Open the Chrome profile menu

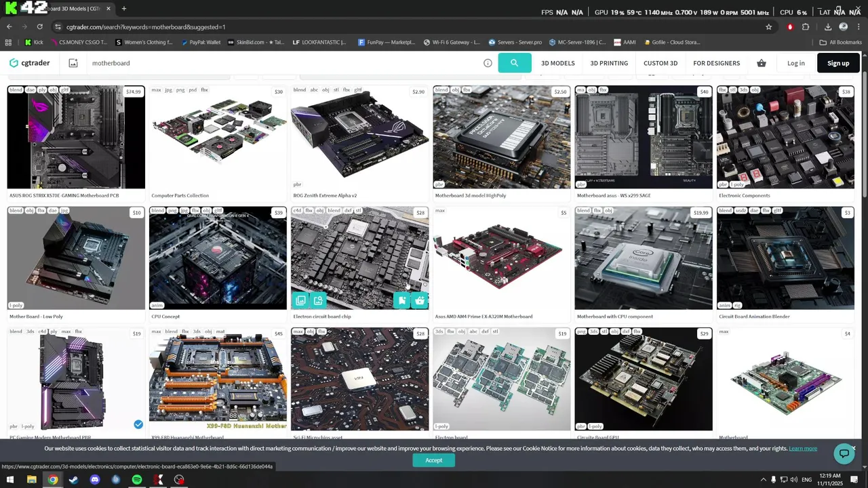point(843,27)
